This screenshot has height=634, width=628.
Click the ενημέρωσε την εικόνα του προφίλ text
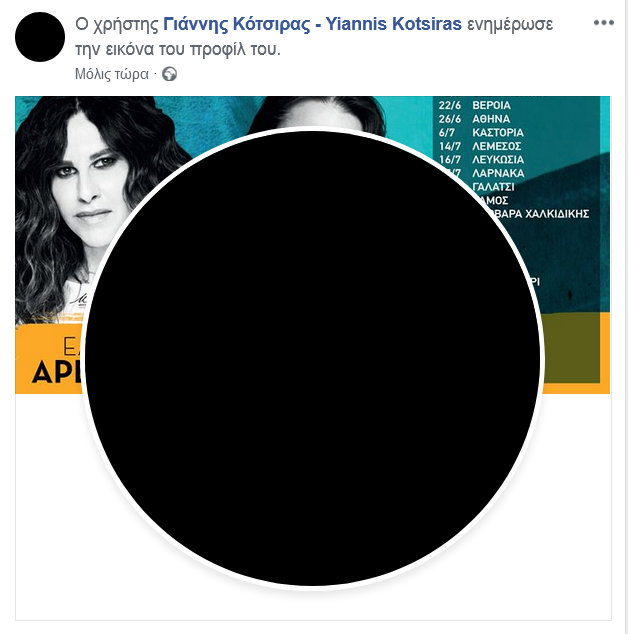pos(314,37)
